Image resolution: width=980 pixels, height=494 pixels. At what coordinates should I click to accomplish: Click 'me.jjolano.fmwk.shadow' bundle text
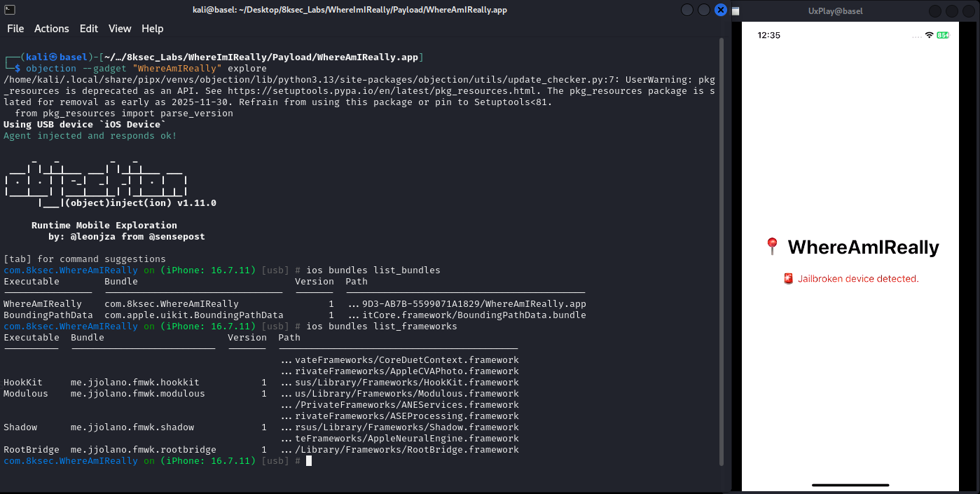click(x=132, y=427)
